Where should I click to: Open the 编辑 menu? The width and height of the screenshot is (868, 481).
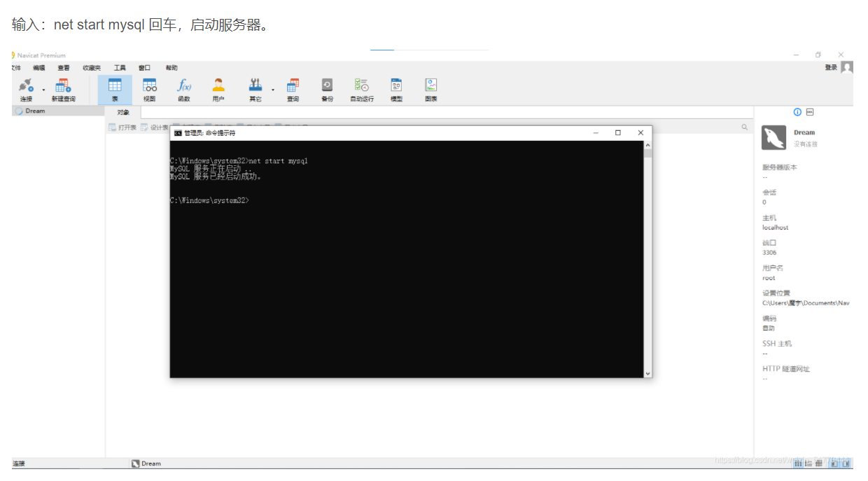pyautogui.click(x=38, y=68)
